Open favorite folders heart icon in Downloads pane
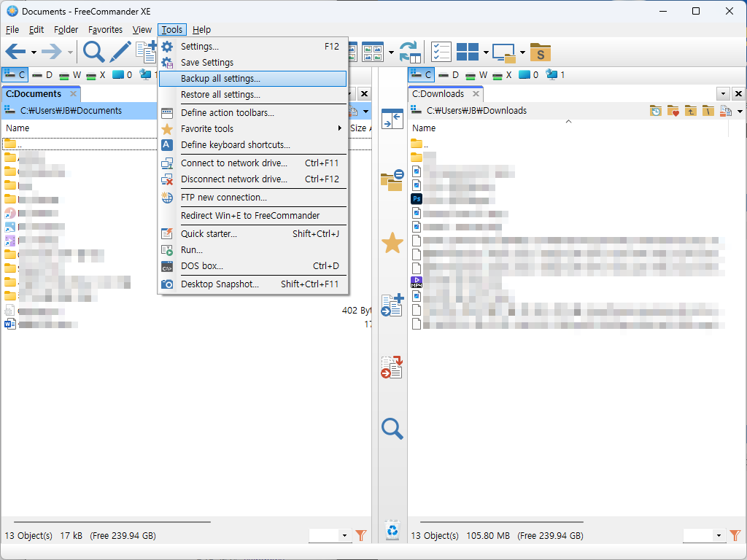This screenshot has width=747, height=560. pyautogui.click(x=673, y=111)
